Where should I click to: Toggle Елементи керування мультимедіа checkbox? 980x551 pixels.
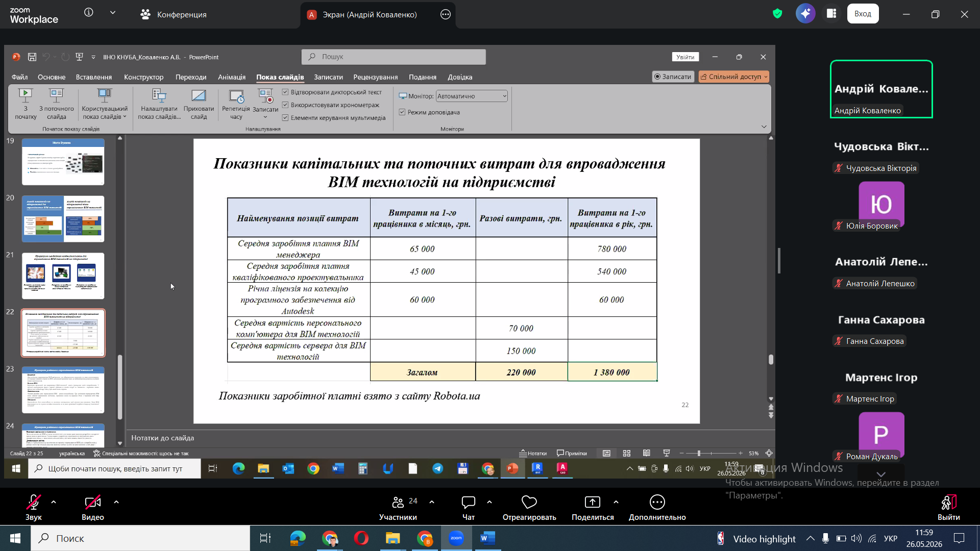click(285, 118)
